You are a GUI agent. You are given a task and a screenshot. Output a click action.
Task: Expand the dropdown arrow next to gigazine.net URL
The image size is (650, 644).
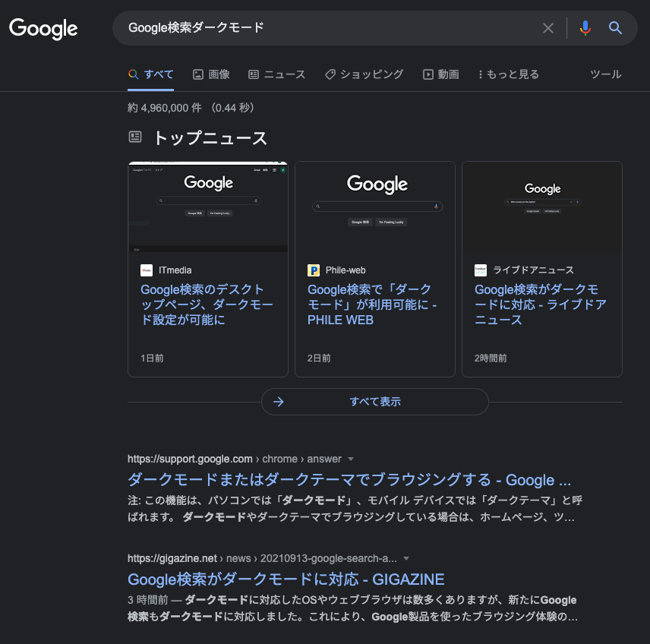(406, 559)
